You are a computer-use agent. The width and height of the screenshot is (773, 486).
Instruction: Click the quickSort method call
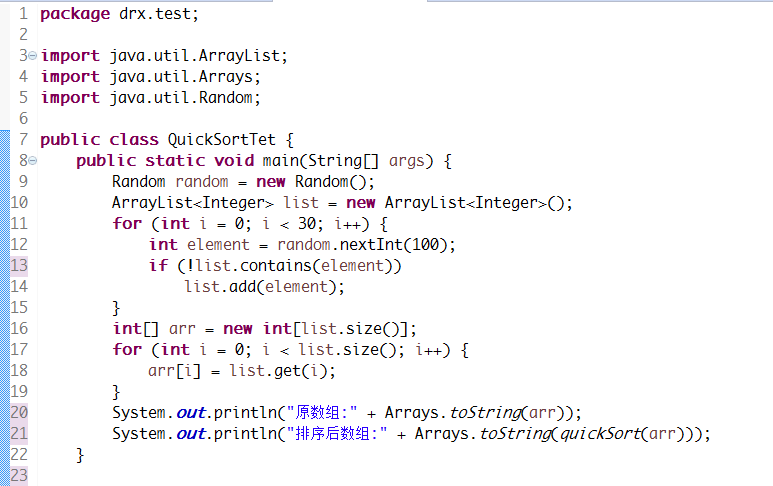[x=597, y=433]
